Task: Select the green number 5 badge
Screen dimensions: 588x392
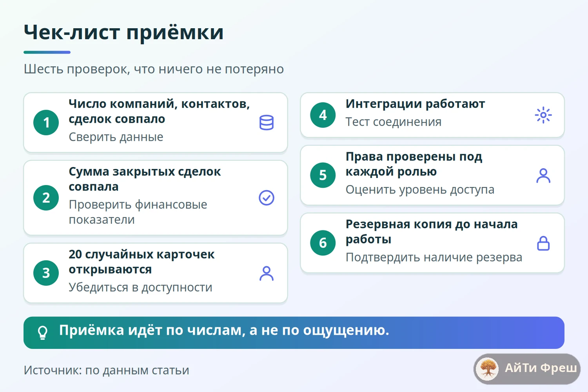Action: [x=323, y=175]
